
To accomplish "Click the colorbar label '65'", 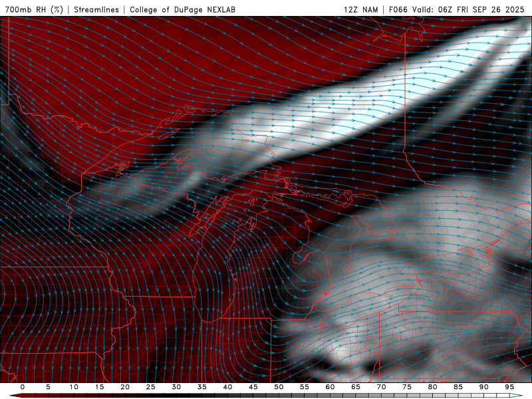I will click(356, 387).
